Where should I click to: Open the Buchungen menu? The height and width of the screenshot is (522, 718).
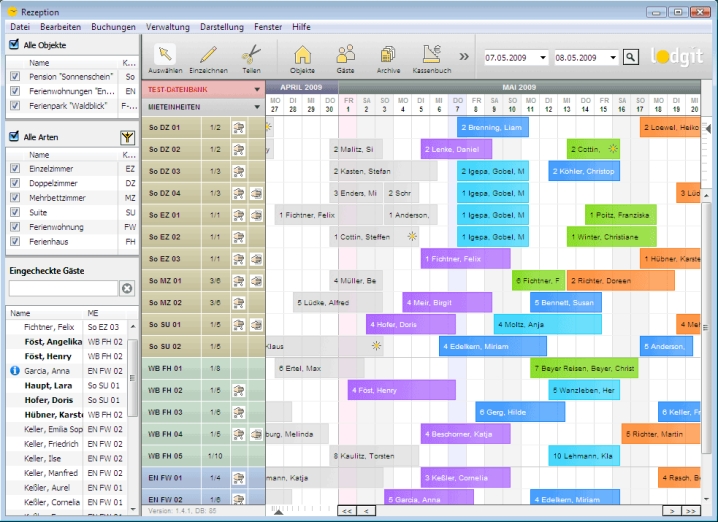click(113, 26)
